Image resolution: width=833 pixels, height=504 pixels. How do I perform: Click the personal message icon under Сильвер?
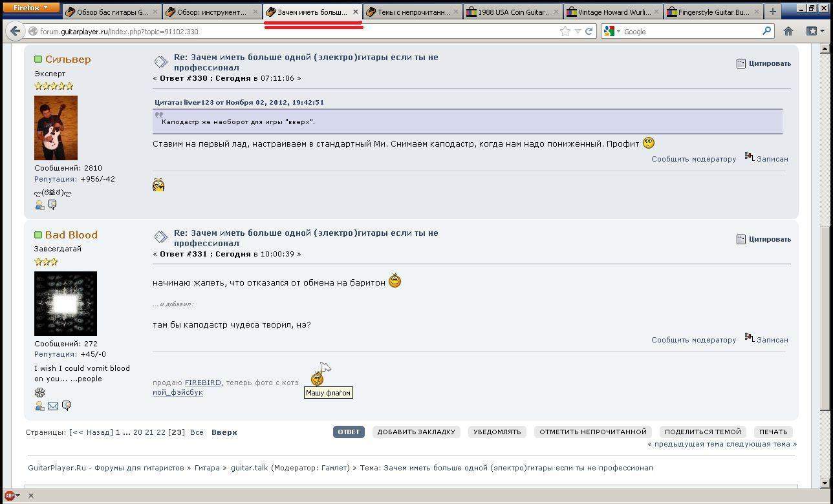[52, 205]
